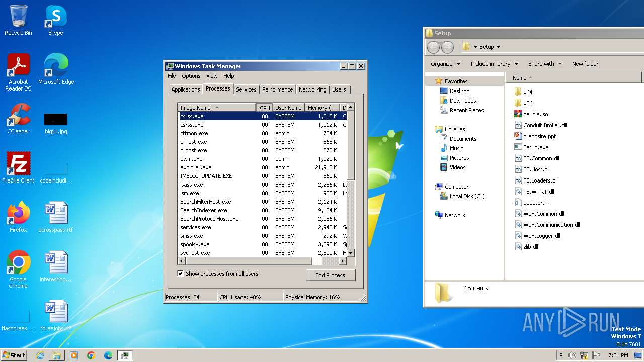Sort processes by CPU column
The height and width of the screenshot is (362, 644).
click(265, 108)
